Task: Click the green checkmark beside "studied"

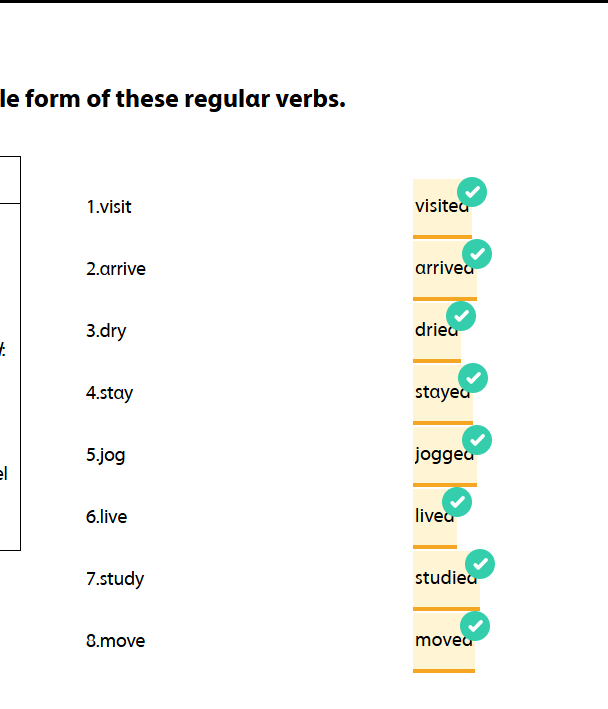Action: tap(480, 564)
